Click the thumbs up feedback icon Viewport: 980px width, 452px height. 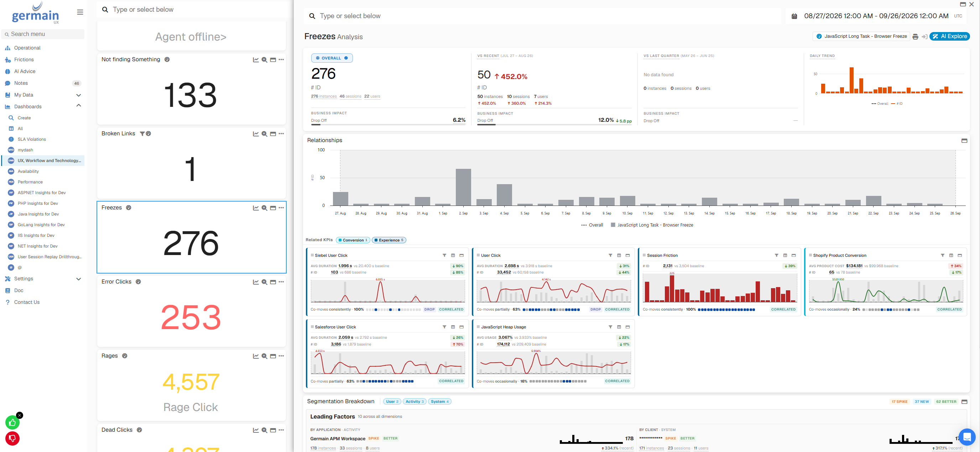pyautogui.click(x=12, y=422)
